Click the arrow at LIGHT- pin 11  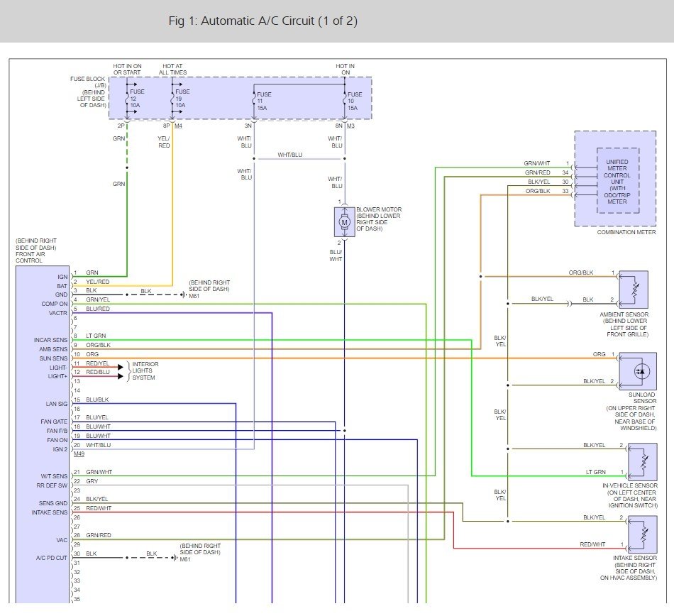[x=121, y=367]
